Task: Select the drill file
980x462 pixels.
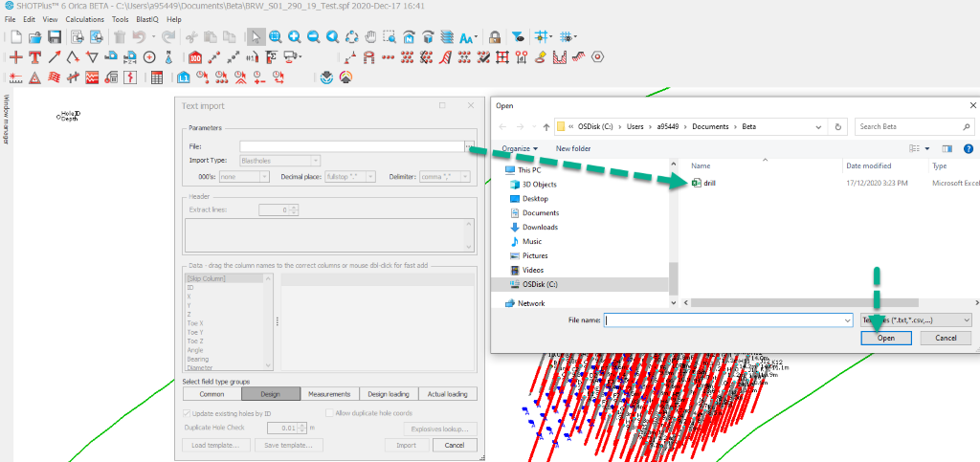Action: pos(703,183)
